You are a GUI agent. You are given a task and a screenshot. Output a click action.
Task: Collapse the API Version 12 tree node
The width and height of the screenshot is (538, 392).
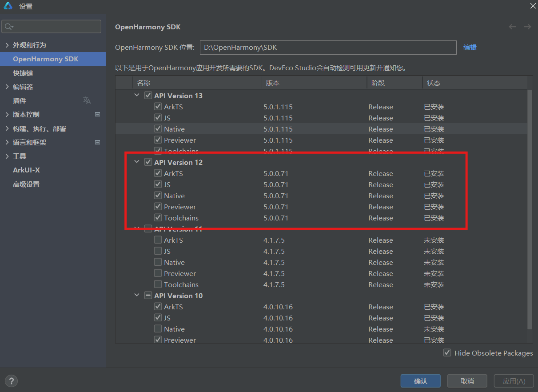click(x=137, y=162)
